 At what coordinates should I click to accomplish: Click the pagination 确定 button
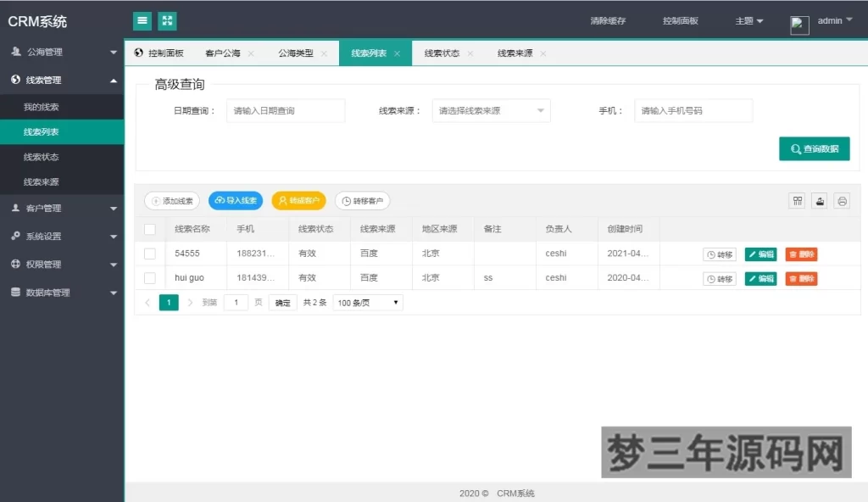[x=282, y=303]
